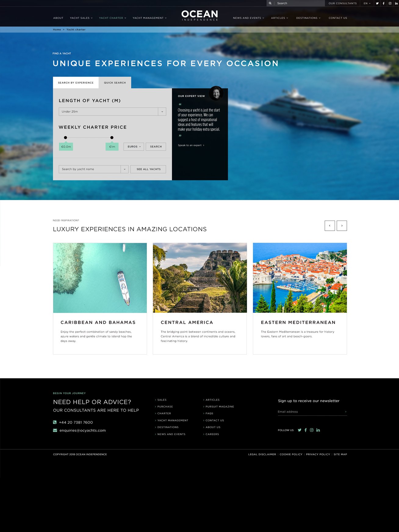Open About in the navigation
The height and width of the screenshot is (532, 399).
click(58, 18)
